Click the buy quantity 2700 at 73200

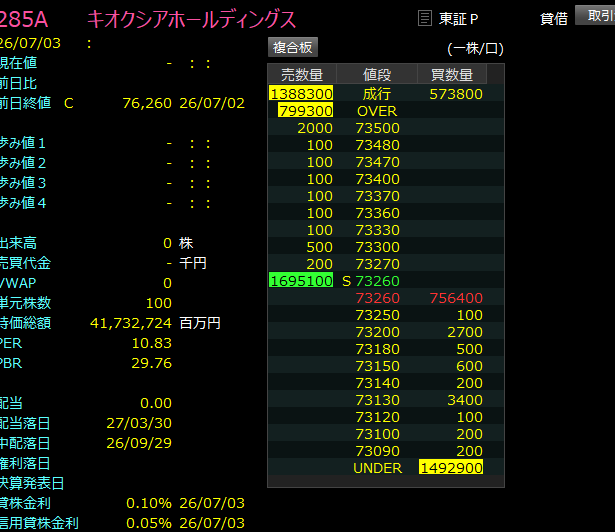tap(465, 332)
